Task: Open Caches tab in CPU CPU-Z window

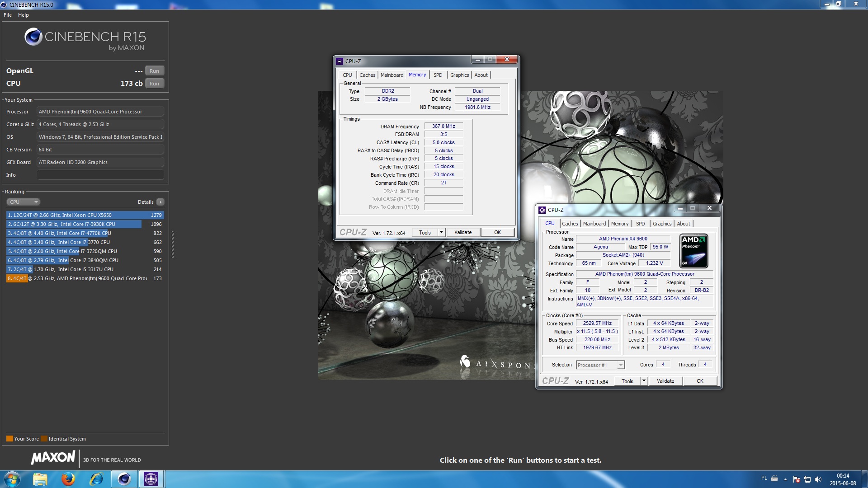Action: [570, 224]
